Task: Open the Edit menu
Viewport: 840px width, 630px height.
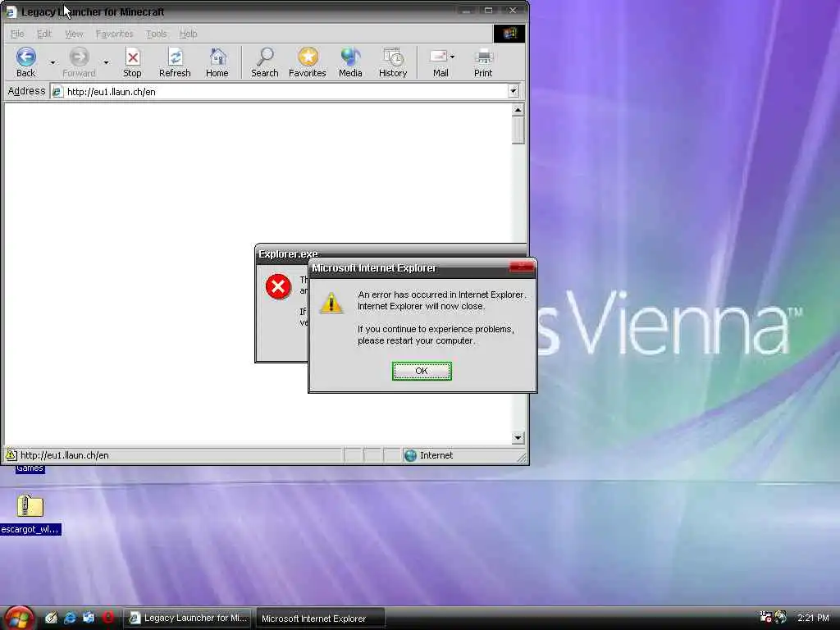Action: pos(44,34)
